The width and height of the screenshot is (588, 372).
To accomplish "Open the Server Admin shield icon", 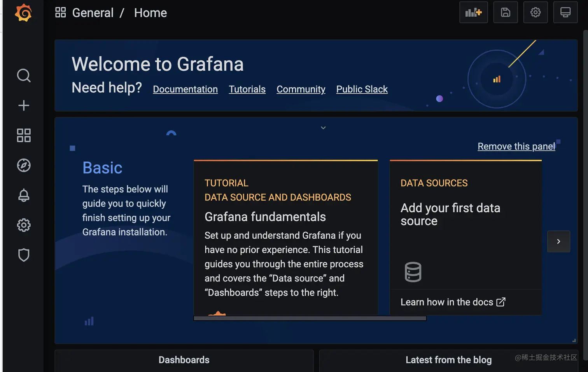I will [24, 255].
